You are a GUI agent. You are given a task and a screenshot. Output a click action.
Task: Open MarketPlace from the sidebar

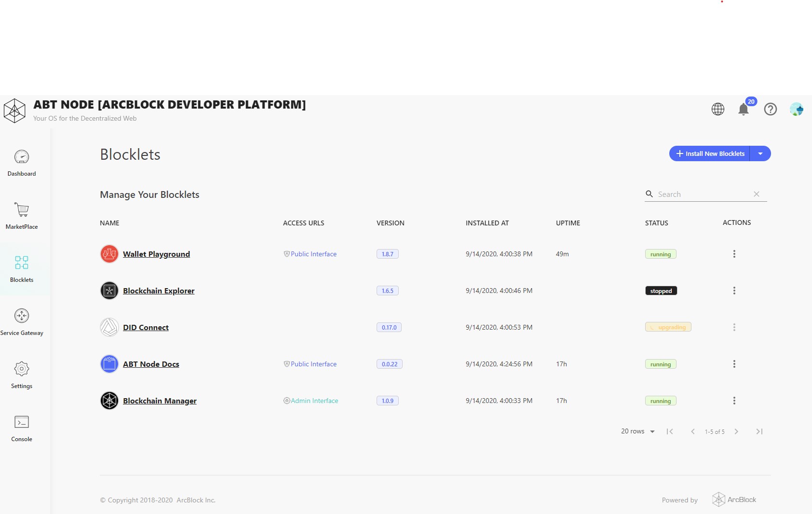coord(22,216)
